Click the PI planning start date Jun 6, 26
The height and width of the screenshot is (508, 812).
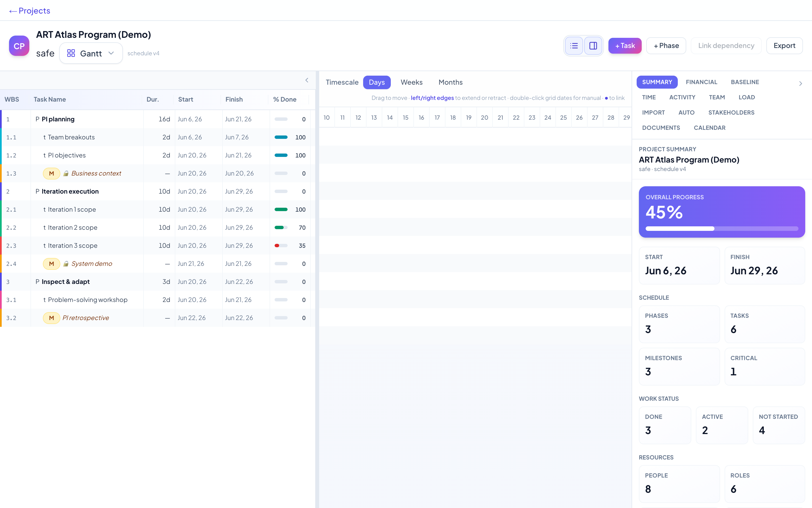tap(190, 119)
